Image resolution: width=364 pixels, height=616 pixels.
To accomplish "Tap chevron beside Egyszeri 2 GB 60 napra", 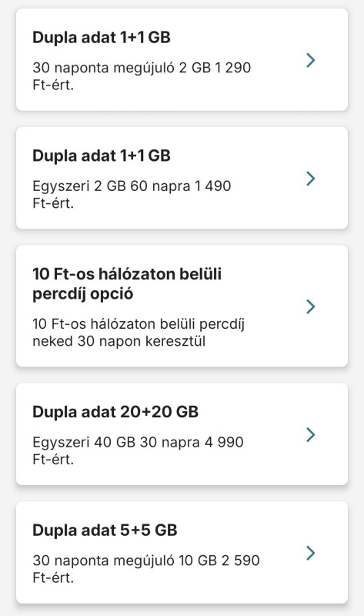I will 311,179.
